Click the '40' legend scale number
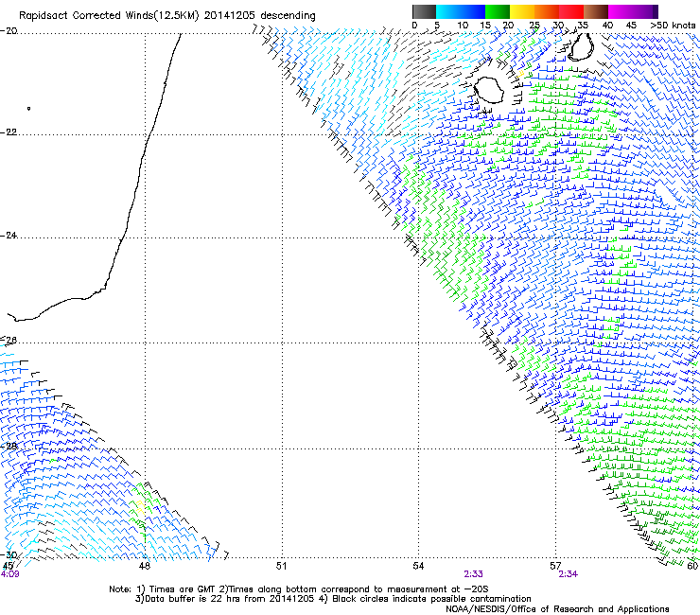This screenshot has height=615, width=700. (607, 26)
